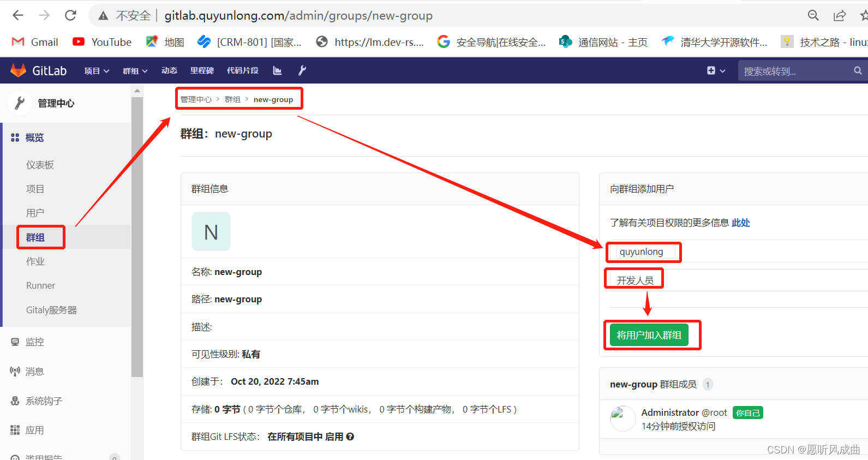Share this page via the share icon
Image resolution: width=868 pixels, height=460 pixels.
pos(840,15)
